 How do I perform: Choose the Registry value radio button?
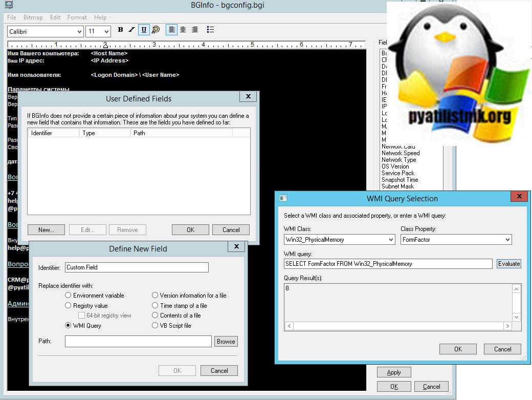point(69,306)
